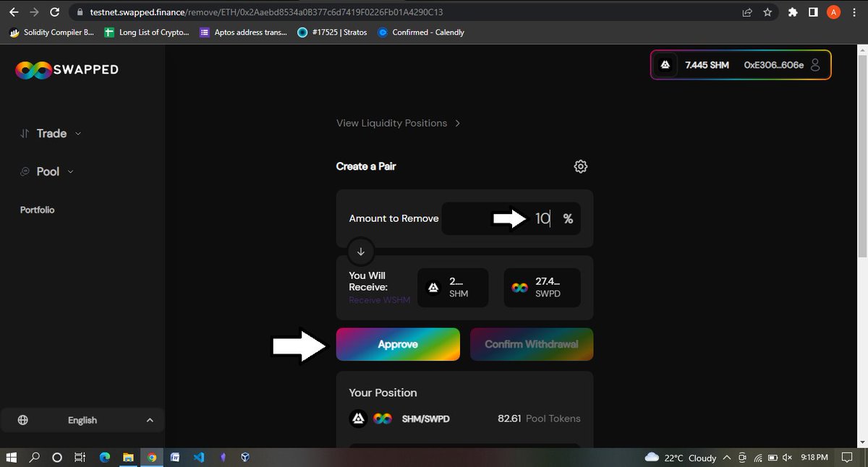Open Visual Studio Code from taskbar
This screenshot has width=868, height=467.
[x=198, y=457]
